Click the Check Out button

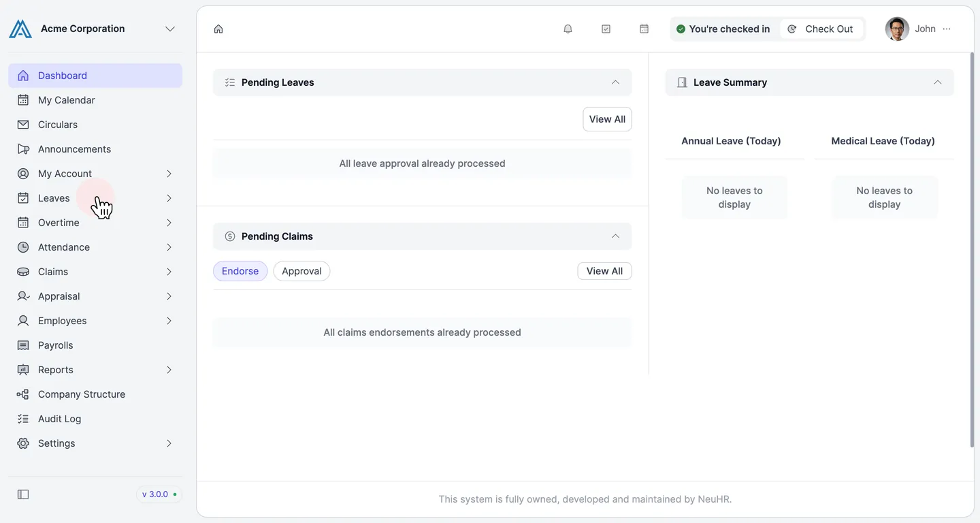(x=821, y=29)
